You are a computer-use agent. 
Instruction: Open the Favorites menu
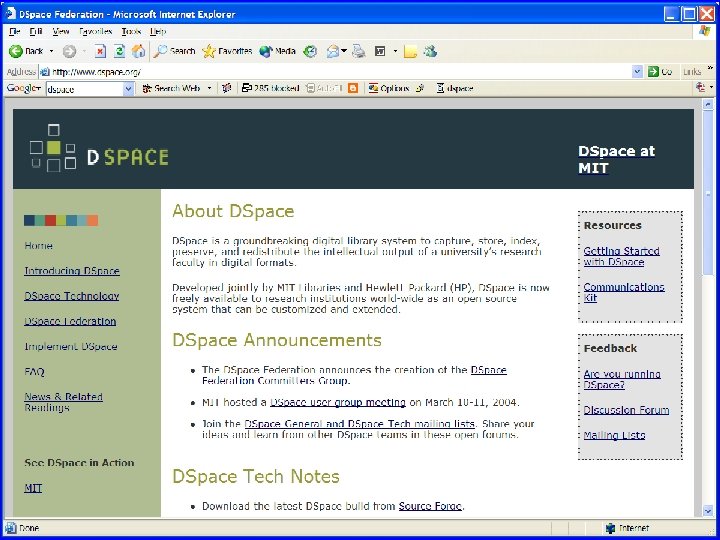[96, 31]
